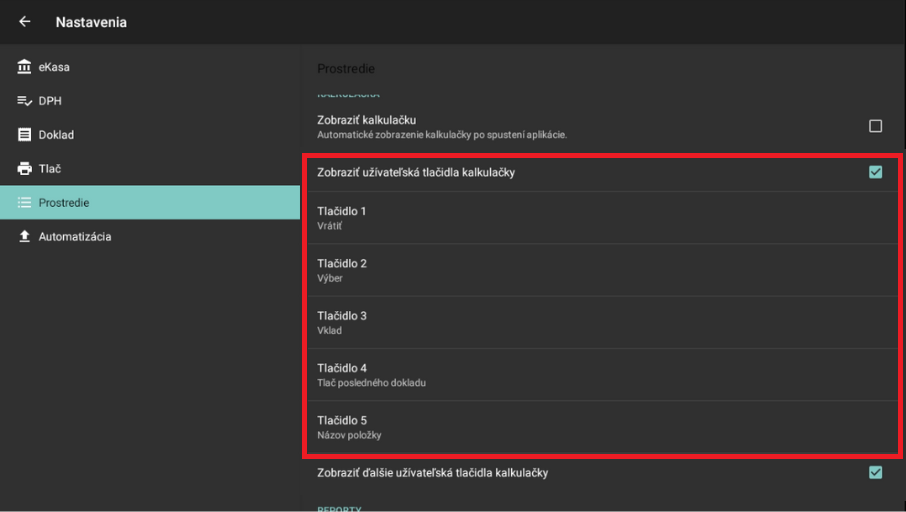Click the Automatizácia upload icon
906x512 pixels.
click(x=25, y=237)
